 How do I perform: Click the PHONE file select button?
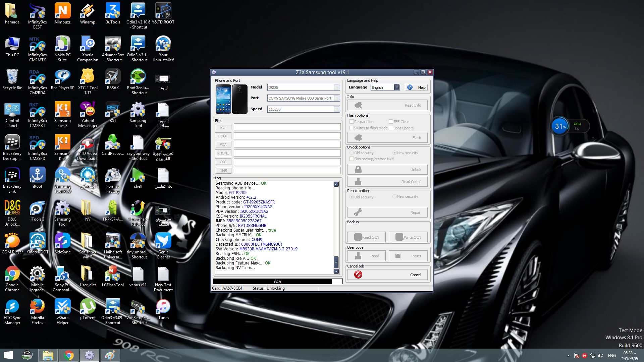(223, 153)
